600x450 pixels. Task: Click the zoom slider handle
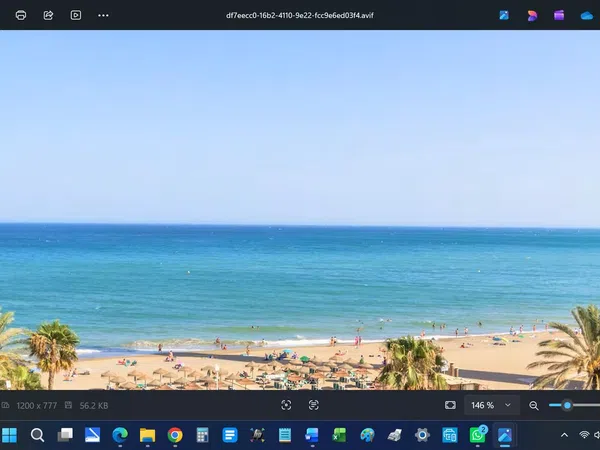[x=567, y=405]
